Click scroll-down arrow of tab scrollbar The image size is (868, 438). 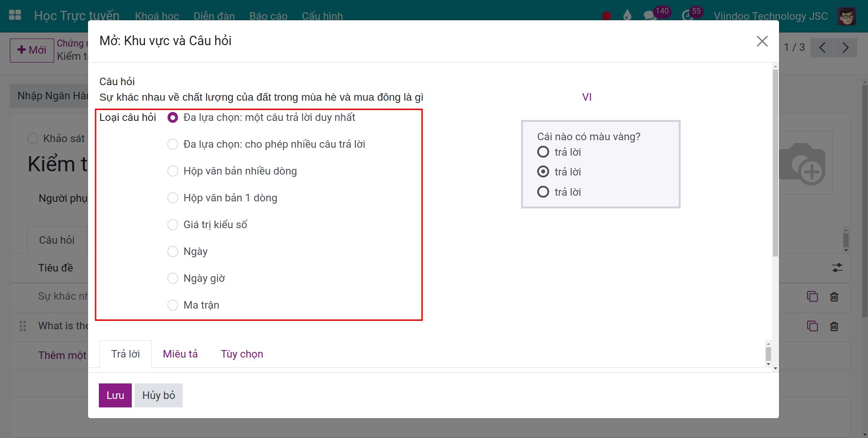pyautogui.click(x=768, y=364)
